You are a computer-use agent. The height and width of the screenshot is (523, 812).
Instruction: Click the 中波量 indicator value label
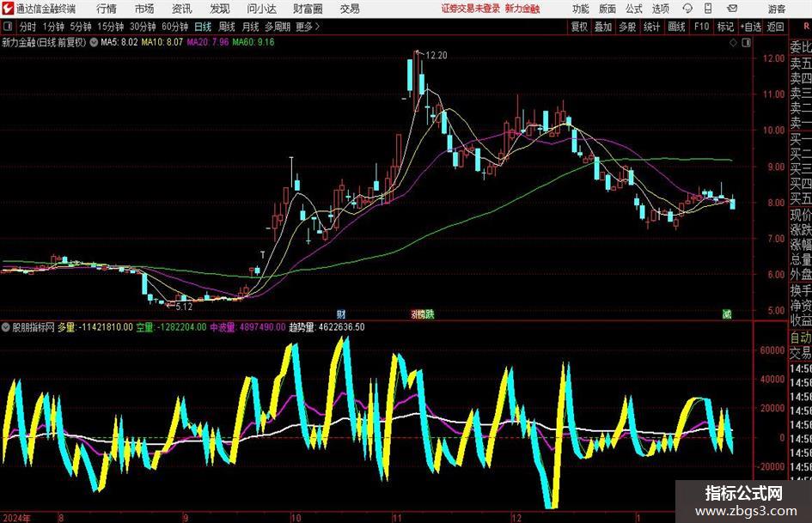(247, 327)
